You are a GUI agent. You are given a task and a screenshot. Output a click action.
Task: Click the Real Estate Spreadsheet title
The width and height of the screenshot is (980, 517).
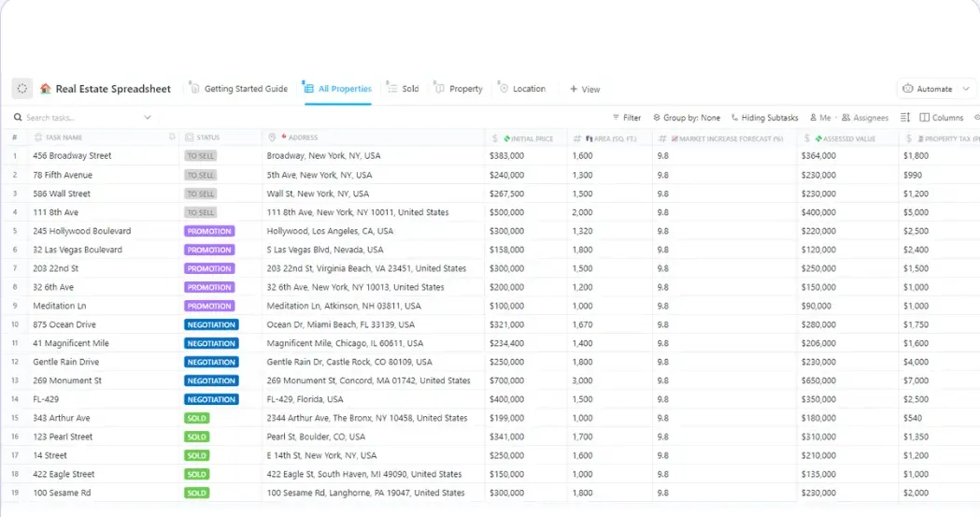click(113, 89)
